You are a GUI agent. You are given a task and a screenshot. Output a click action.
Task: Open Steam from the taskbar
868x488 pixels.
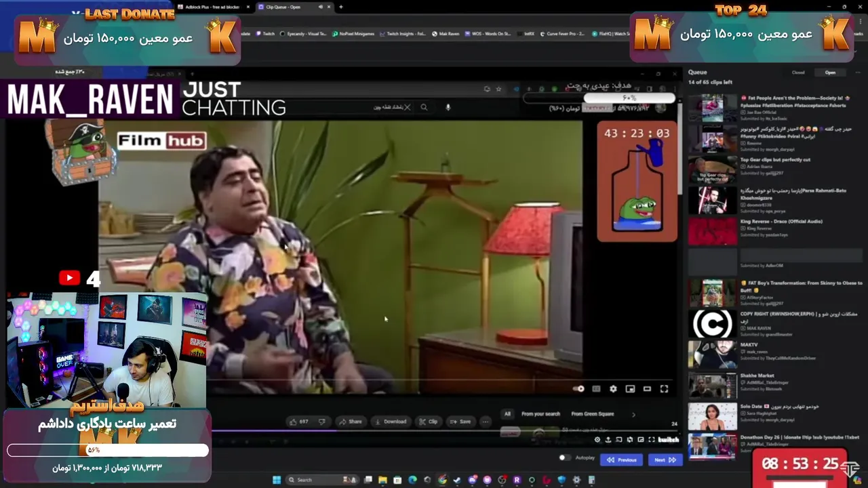pyautogui.click(x=458, y=480)
